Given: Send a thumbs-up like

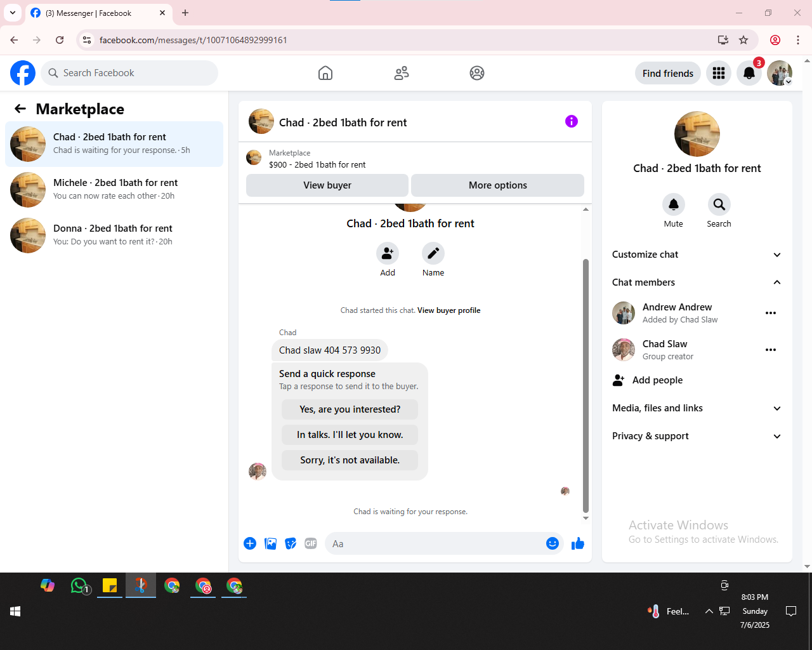Looking at the screenshot, I should pos(578,543).
